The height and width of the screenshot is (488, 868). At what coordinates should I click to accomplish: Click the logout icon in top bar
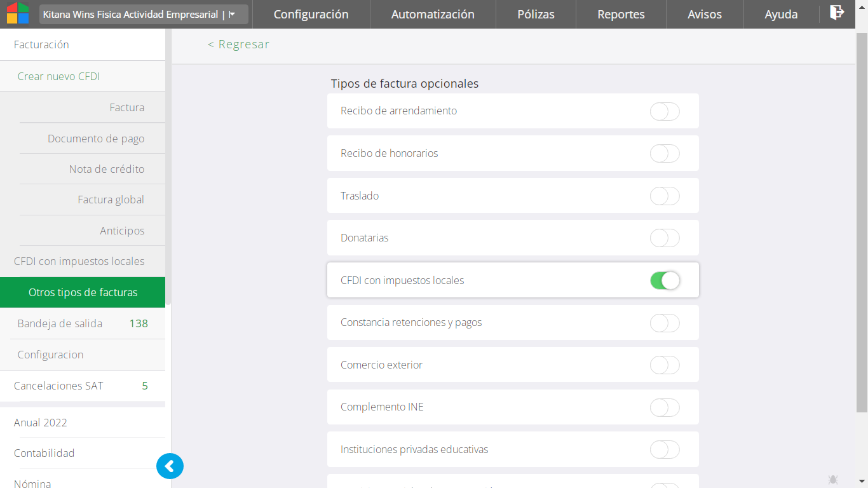pyautogui.click(x=837, y=13)
